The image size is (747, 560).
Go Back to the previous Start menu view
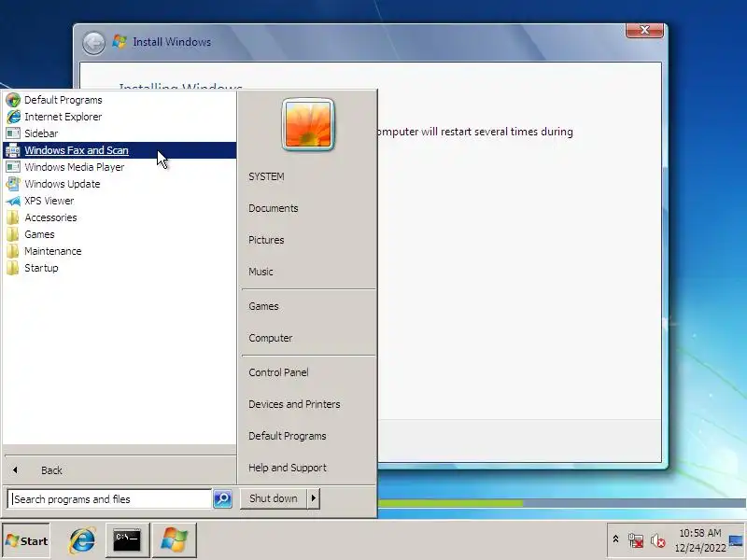click(120, 470)
